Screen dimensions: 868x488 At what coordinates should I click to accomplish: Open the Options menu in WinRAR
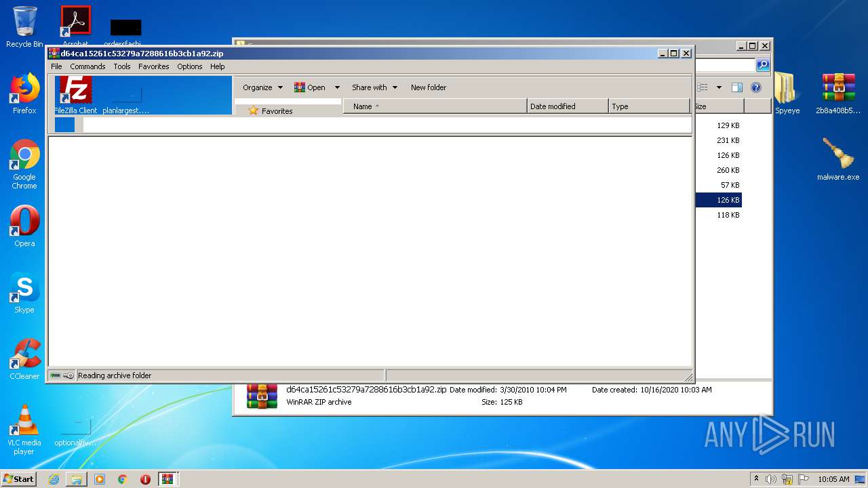pyautogui.click(x=190, y=66)
